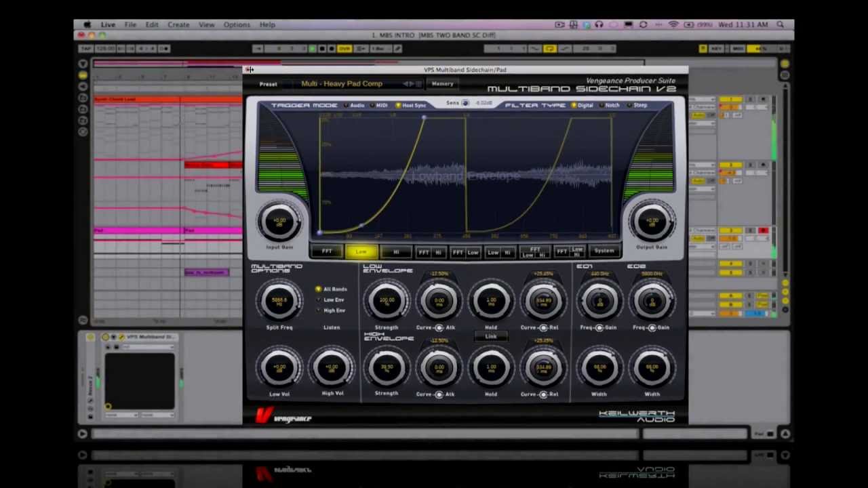The width and height of the screenshot is (868, 488).
Task: Click the Low Envelope Hold knob
Action: tap(491, 300)
